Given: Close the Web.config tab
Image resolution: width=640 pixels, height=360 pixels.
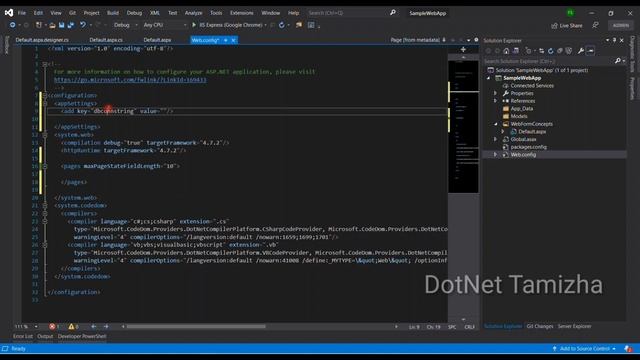Looking at the screenshot, I should click(x=233, y=40).
